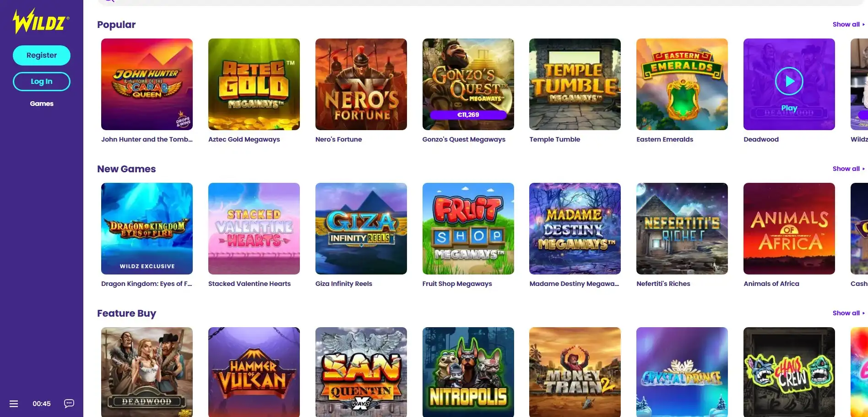Select Games in the sidebar
Screen dimensions: 868x417
tap(42, 104)
